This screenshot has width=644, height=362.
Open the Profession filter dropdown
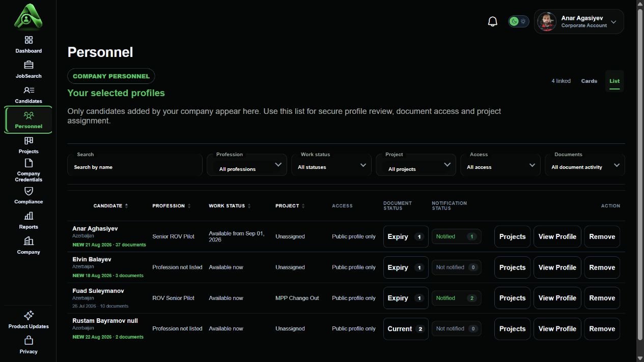click(247, 165)
